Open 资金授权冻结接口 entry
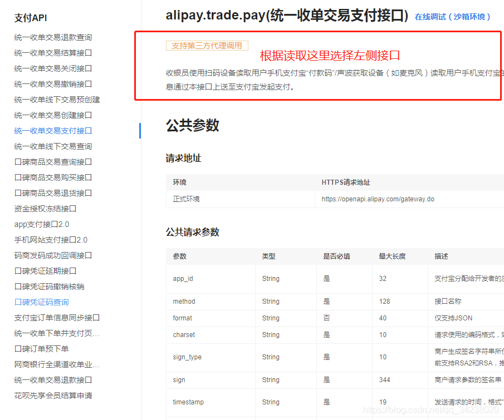The width and height of the screenshot is (504, 420). (45, 209)
